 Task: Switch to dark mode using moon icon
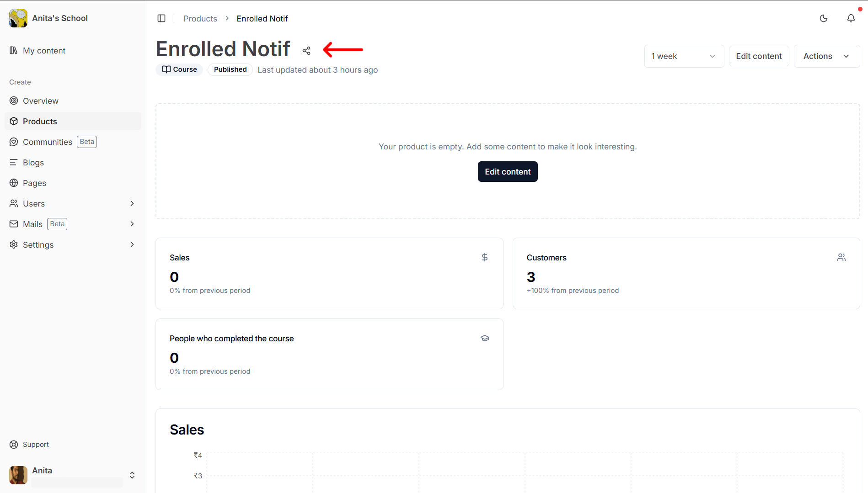(824, 18)
